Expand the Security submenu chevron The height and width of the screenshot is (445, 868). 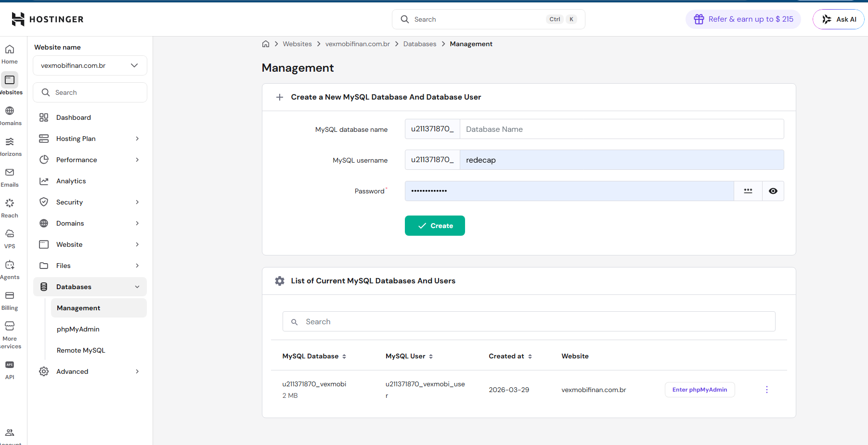(137, 202)
